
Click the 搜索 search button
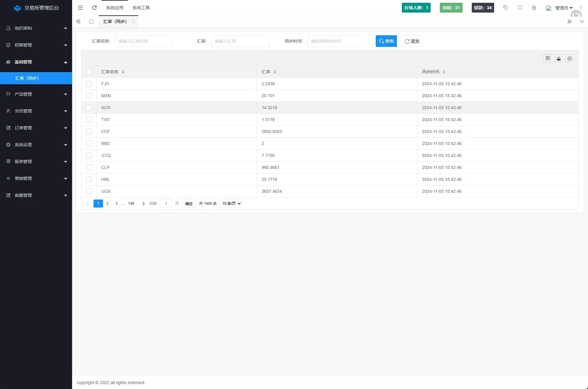coord(386,41)
